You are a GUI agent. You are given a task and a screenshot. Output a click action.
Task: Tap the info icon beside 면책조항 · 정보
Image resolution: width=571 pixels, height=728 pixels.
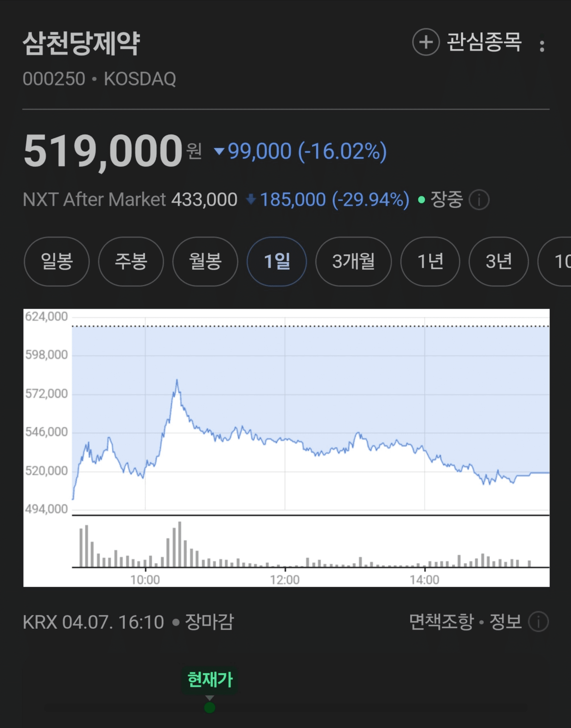coord(538,622)
